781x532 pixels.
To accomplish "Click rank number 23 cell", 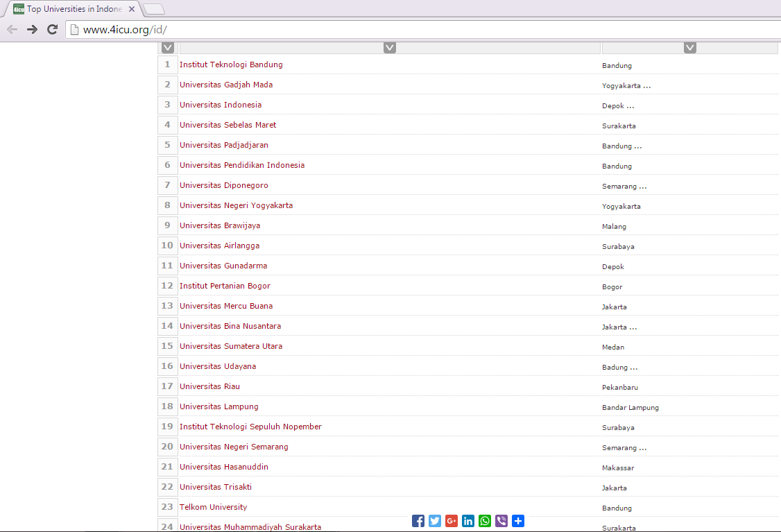I will click(x=167, y=507).
